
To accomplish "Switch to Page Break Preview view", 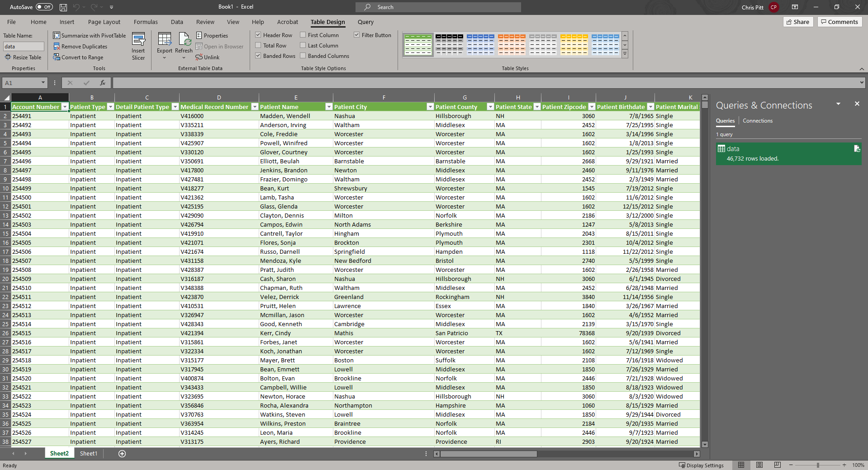I will pyautogui.click(x=777, y=465).
